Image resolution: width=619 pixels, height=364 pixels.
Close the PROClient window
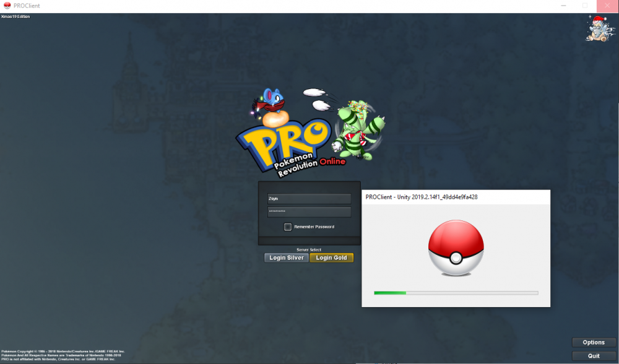click(x=607, y=6)
